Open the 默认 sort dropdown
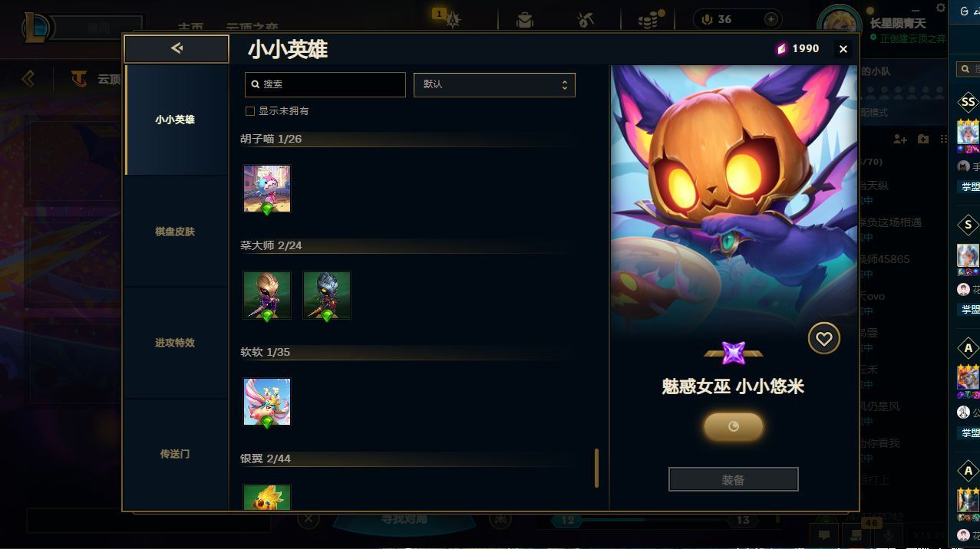 pyautogui.click(x=494, y=84)
